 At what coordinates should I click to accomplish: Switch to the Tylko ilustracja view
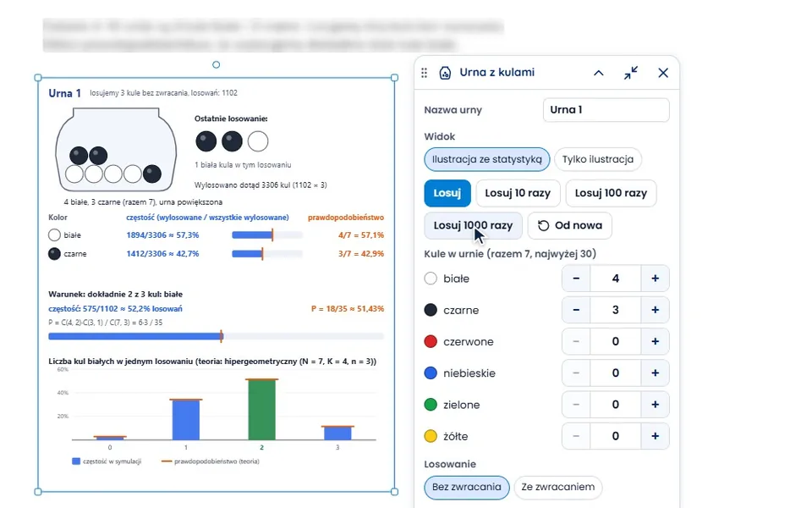[598, 159]
